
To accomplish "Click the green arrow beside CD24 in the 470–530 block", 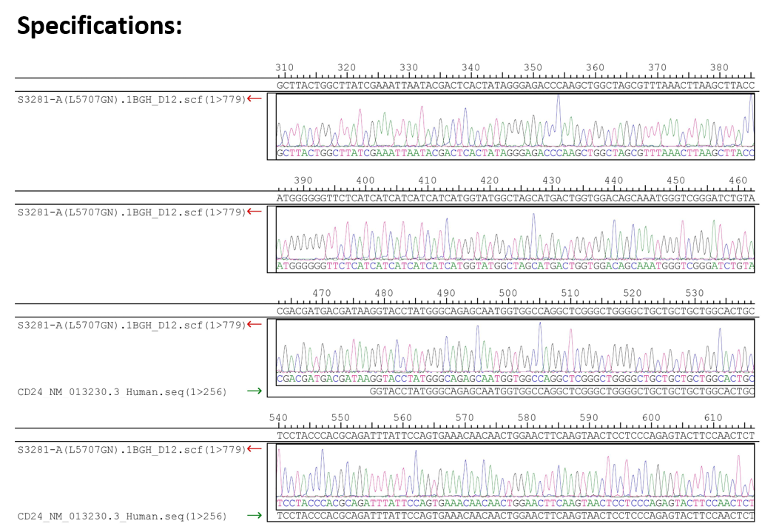I will pyautogui.click(x=254, y=390).
